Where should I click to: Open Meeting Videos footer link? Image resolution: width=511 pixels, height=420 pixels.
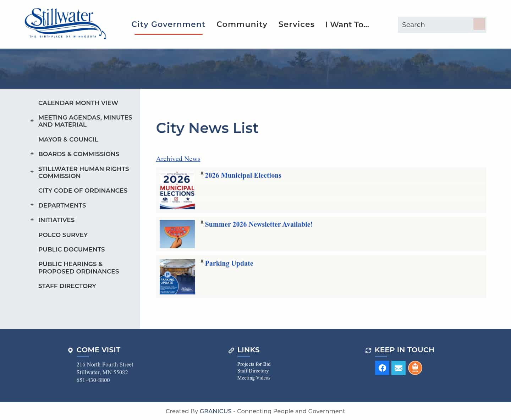point(254,378)
